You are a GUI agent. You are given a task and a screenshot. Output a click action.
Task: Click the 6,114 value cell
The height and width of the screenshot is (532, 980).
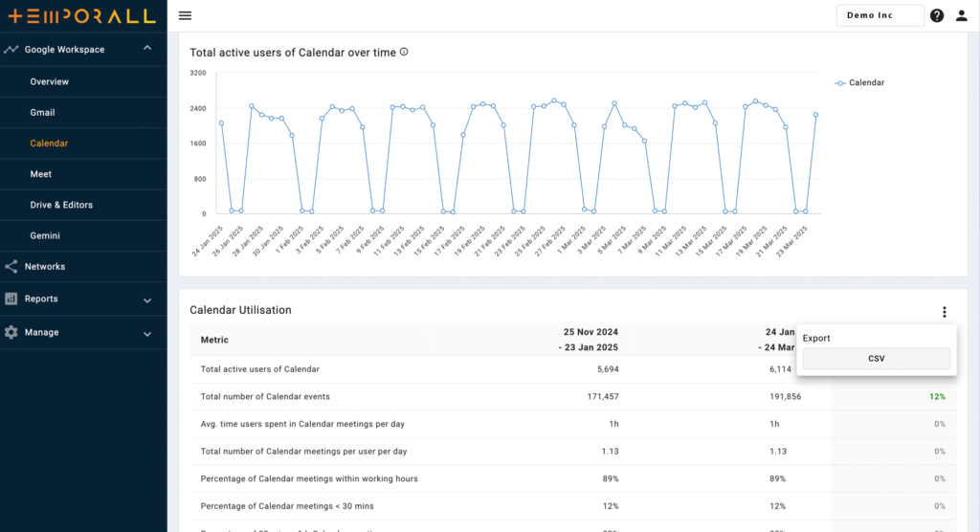780,369
